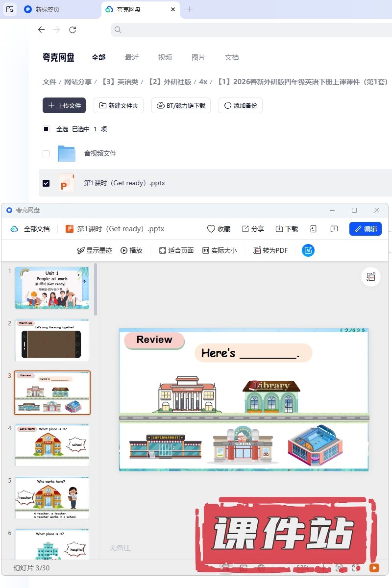Click the share icon in preview toolbar
This screenshot has height=588, width=392.
pos(245,229)
